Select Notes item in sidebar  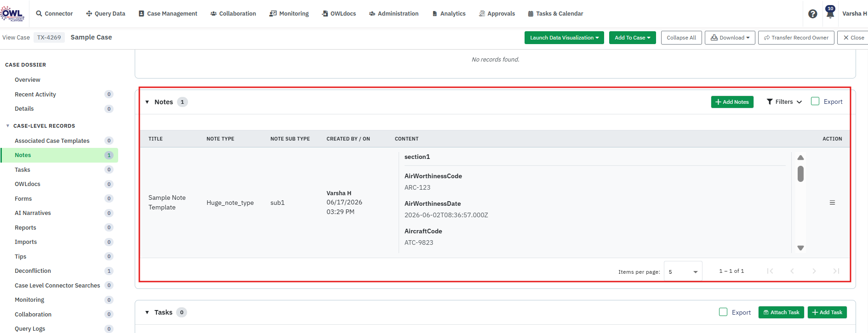(59, 155)
